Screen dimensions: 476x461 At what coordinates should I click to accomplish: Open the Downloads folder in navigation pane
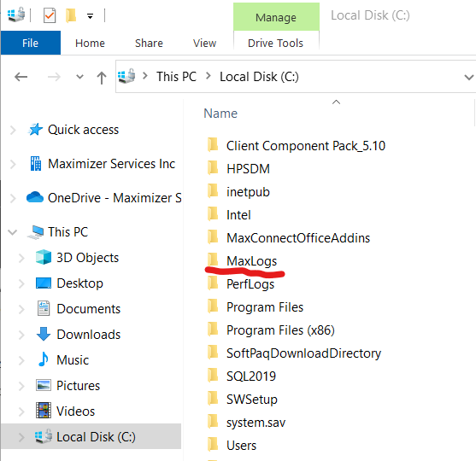[x=89, y=335]
